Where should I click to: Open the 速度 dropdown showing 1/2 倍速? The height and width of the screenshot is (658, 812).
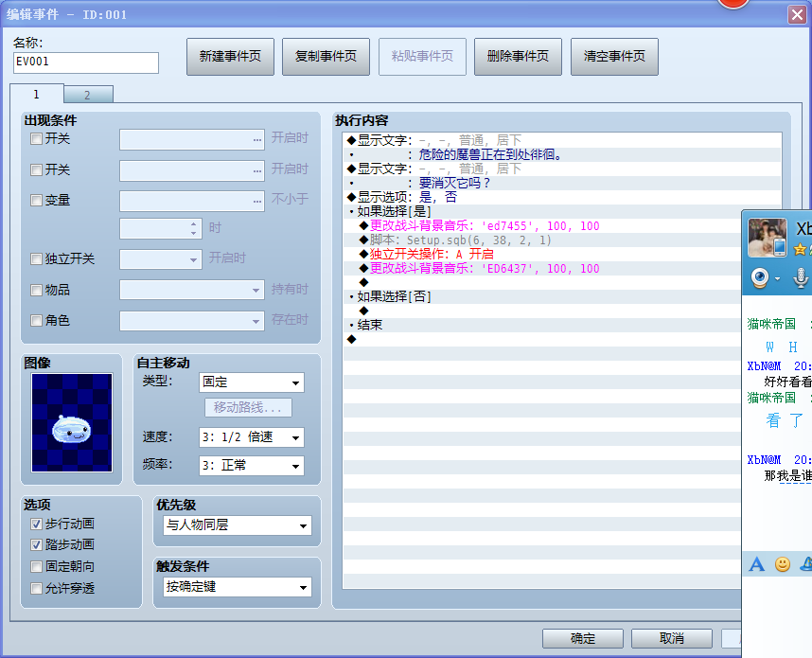coord(251,437)
